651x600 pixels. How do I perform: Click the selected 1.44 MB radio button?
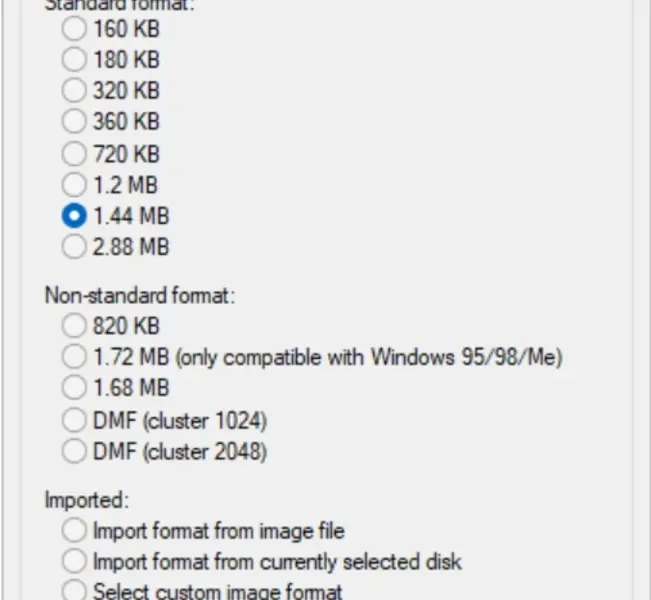(x=74, y=215)
